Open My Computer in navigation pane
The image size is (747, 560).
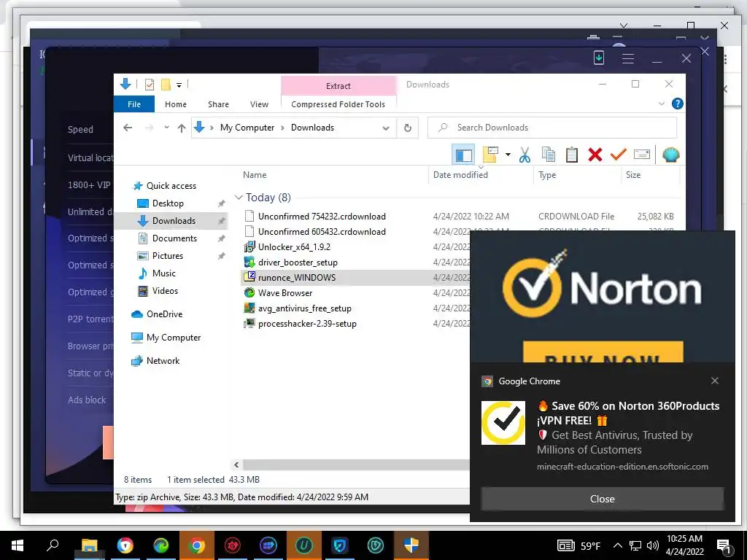click(x=174, y=337)
